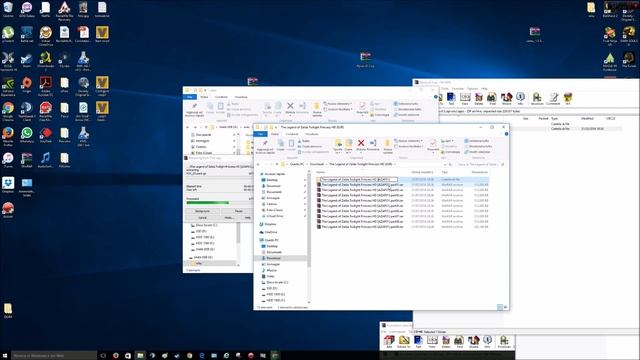Image resolution: width=640 pixels, height=360 pixels.
Task: Click Add icon in WinRAR window above the taskbar
Action: [389, 340]
